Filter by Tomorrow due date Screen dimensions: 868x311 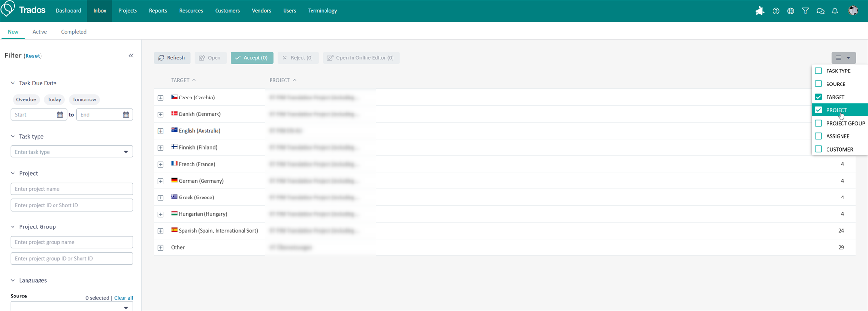click(x=84, y=99)
